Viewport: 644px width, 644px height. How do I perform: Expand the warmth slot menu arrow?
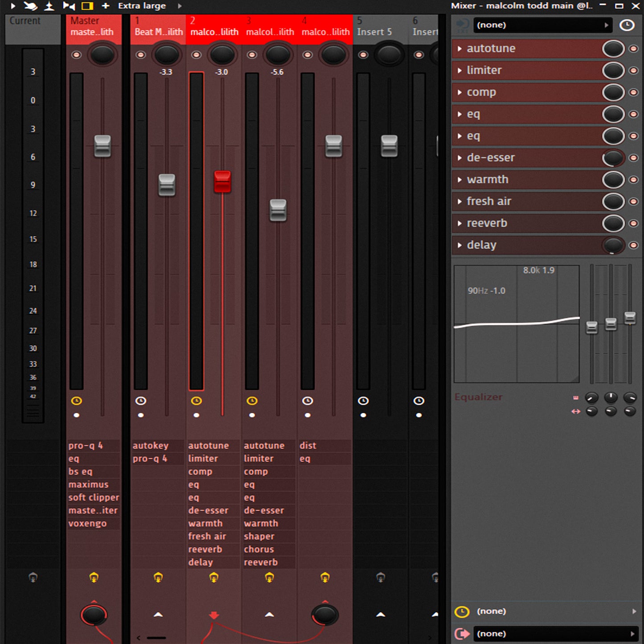pyautogui.click(x=459, y=180)
